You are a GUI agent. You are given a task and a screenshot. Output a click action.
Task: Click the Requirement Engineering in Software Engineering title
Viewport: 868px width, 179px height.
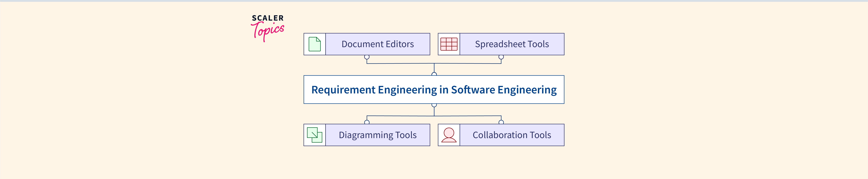[x=434, y=90]
